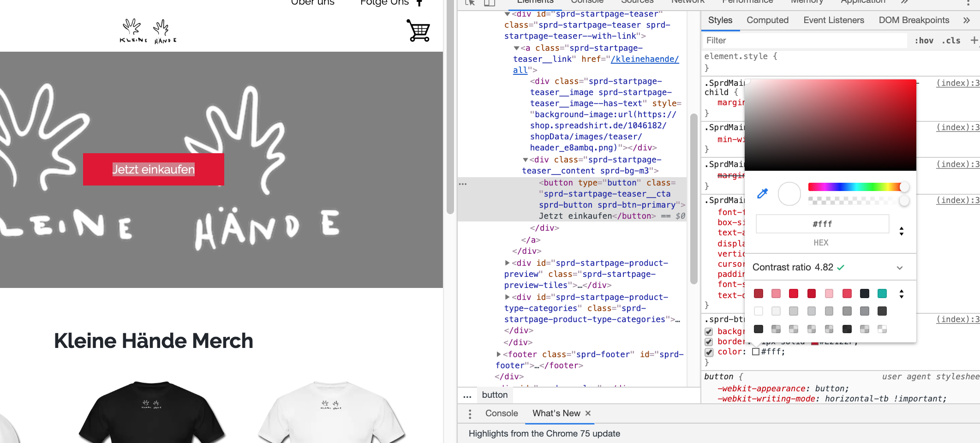This screenshot has width=980, height=443.
Task: Switch to the Computed tab
Action: tap(767, 20)
